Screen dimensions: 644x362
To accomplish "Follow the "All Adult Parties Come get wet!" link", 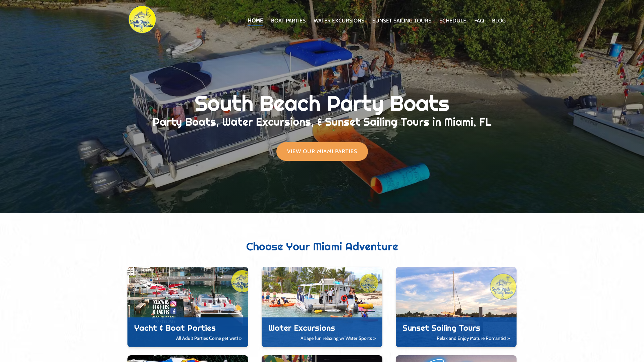I will [x=209, y=338].
